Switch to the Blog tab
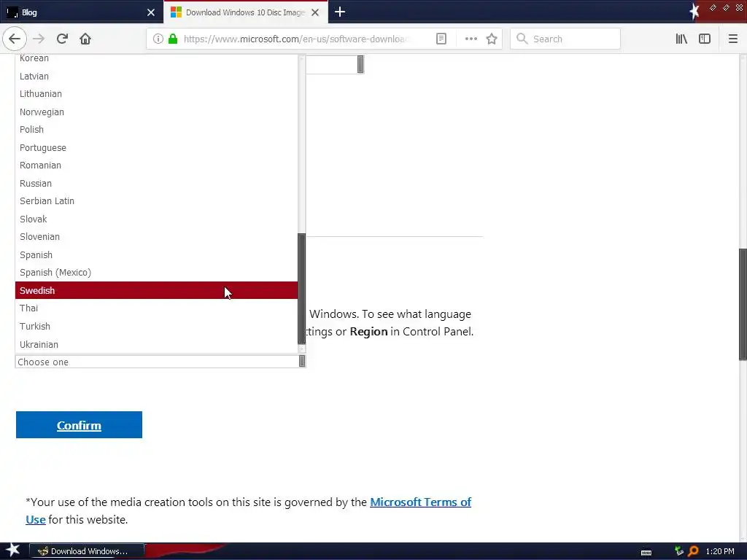The image size is (747, 560). pyautogui.click(x=82, y=12)
